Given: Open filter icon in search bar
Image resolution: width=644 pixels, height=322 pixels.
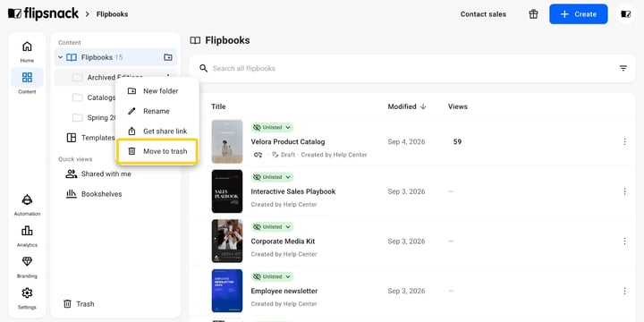Looking at the screenshot, I should click(623, 68).
